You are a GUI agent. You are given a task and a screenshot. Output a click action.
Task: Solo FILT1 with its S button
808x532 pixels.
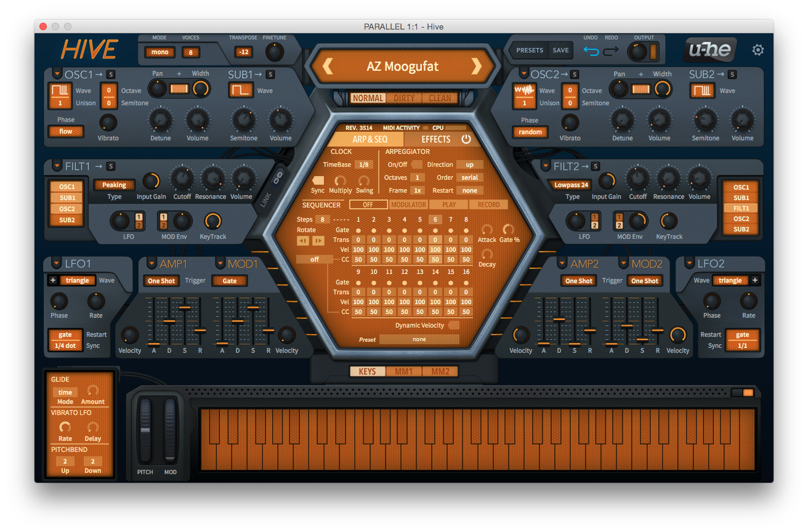point(111,166)
